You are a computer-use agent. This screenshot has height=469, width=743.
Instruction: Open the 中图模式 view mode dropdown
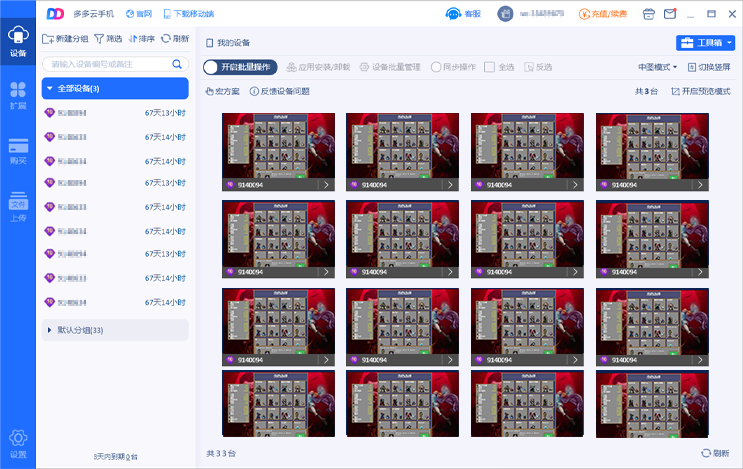(x=658, y=67)
